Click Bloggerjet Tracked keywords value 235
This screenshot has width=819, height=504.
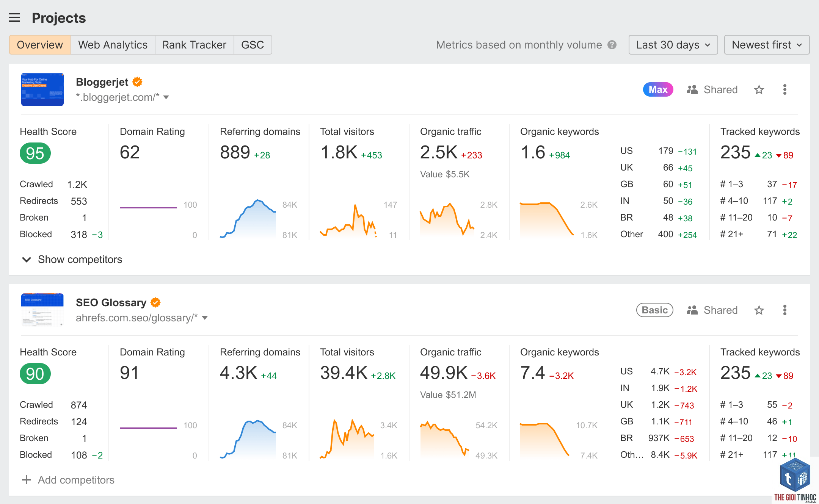click(x=736, y=152)
